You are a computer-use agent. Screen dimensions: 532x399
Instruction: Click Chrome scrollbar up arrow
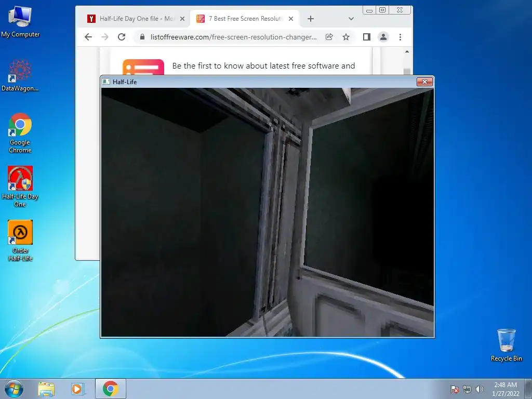pos(407,51)
